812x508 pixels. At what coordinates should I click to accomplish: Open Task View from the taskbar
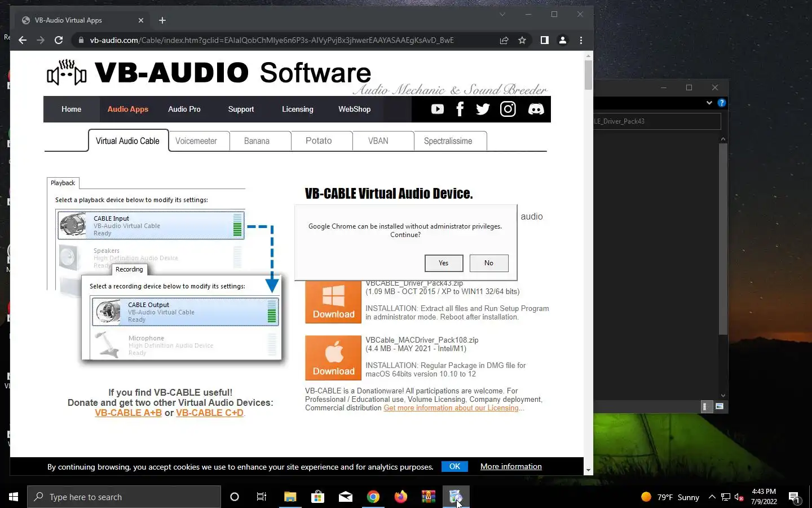coord(262,497)
